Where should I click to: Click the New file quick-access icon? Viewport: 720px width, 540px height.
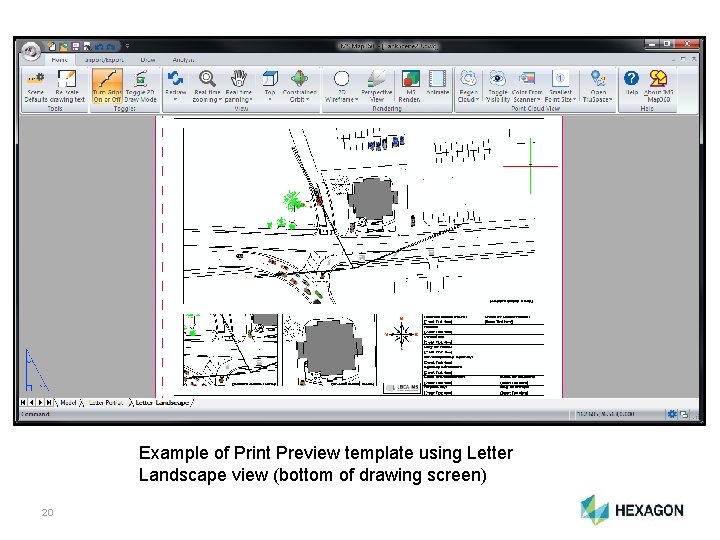pos(52,46)
